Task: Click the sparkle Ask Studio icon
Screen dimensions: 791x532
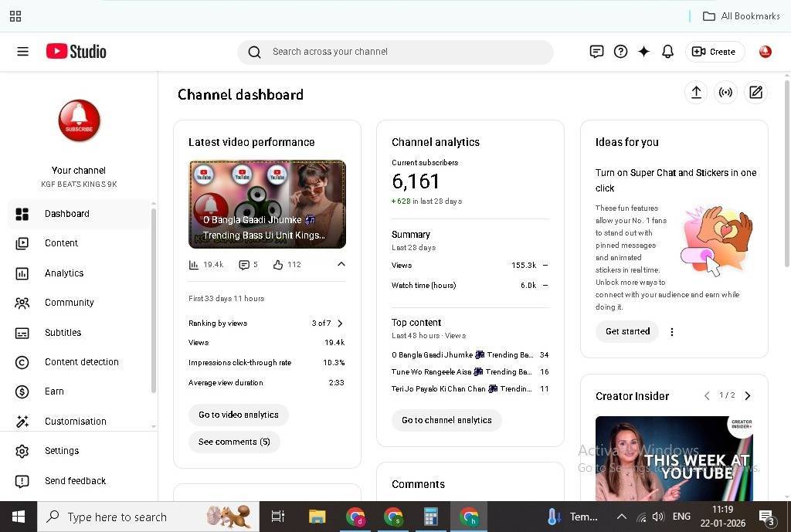Action: 643,52
